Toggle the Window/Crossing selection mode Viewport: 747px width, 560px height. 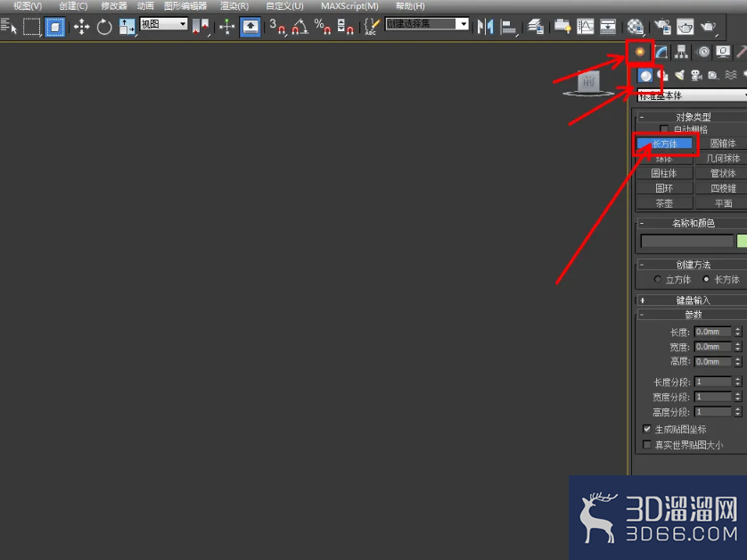(54, 27)
